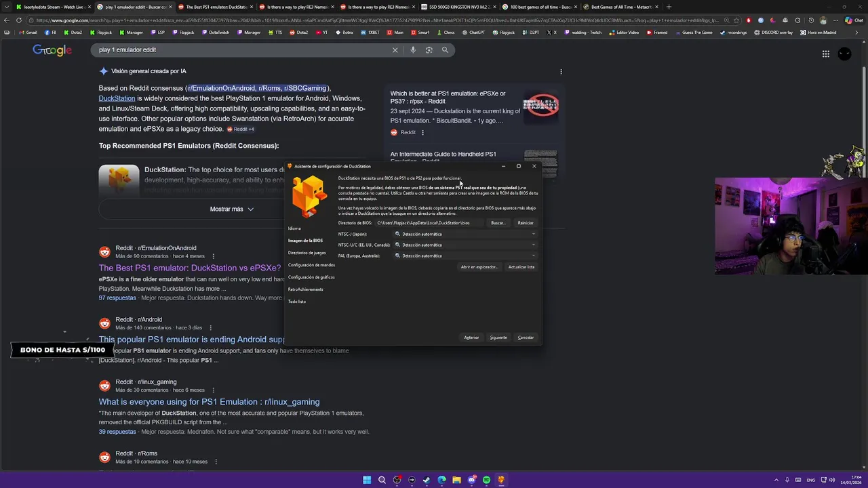Open three-dot menu of r/Android result
Screen dimensions: 868x488
(210, 328)
